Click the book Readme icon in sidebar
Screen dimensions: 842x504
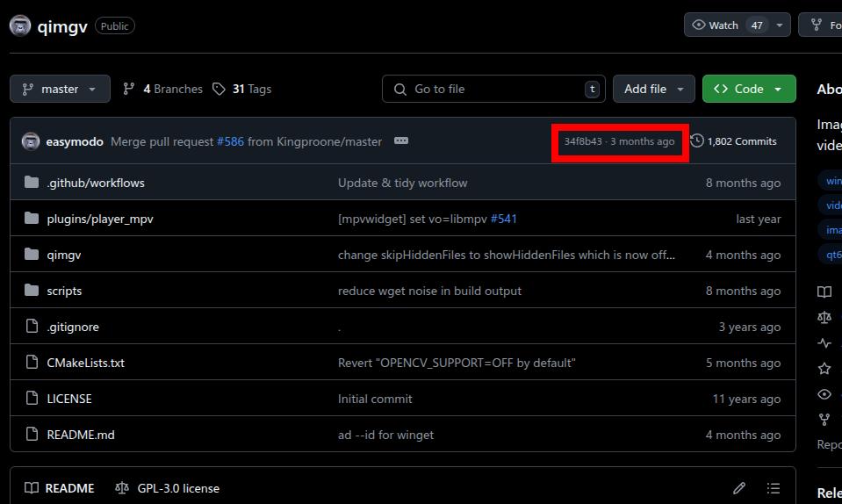coord(824,292)
